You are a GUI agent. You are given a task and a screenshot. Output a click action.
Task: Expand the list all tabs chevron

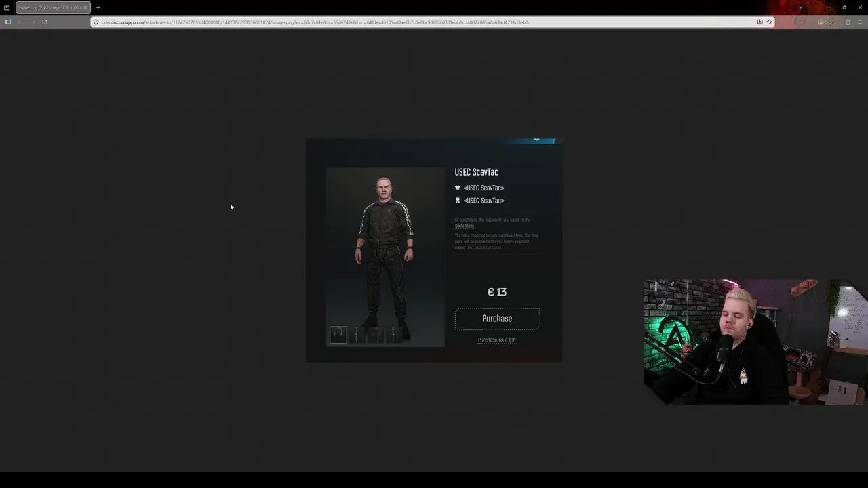801,7
